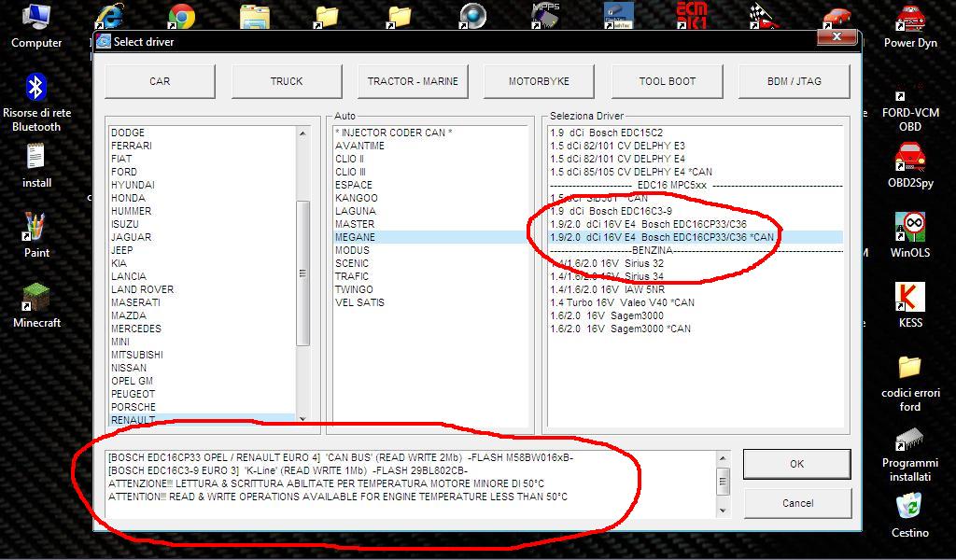Open the Google Chrome desktop icon
This screenshot has height=560, width=956.
click(x=181, y=16)
